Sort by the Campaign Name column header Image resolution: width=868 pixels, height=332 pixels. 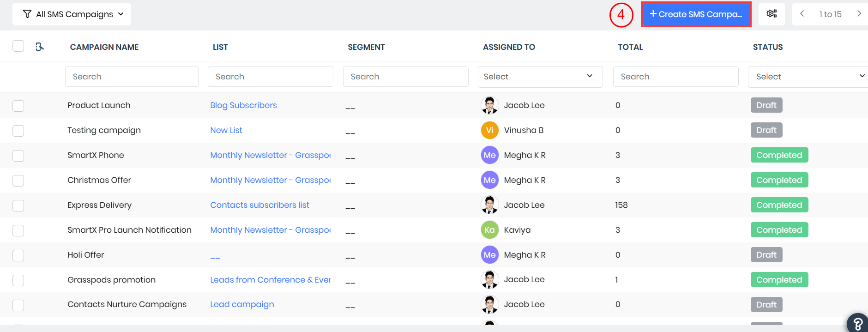click(104, 47)
